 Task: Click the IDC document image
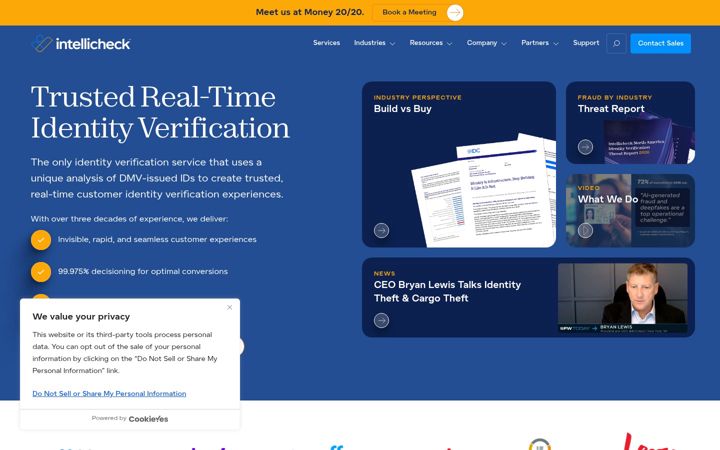[x=484, y=191]
